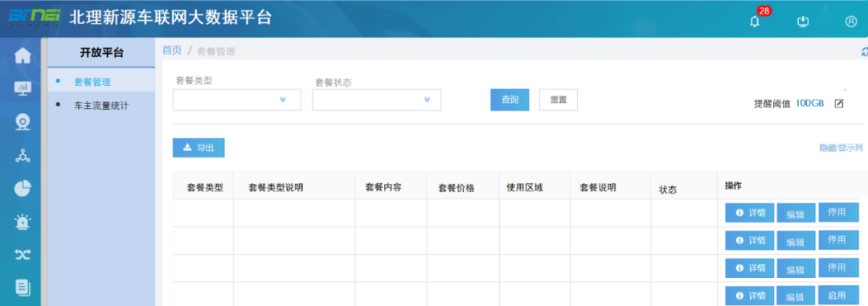
Task: Open the alarm siren sidebar icon
Action: pyautogui.click(x=23, y=222)
